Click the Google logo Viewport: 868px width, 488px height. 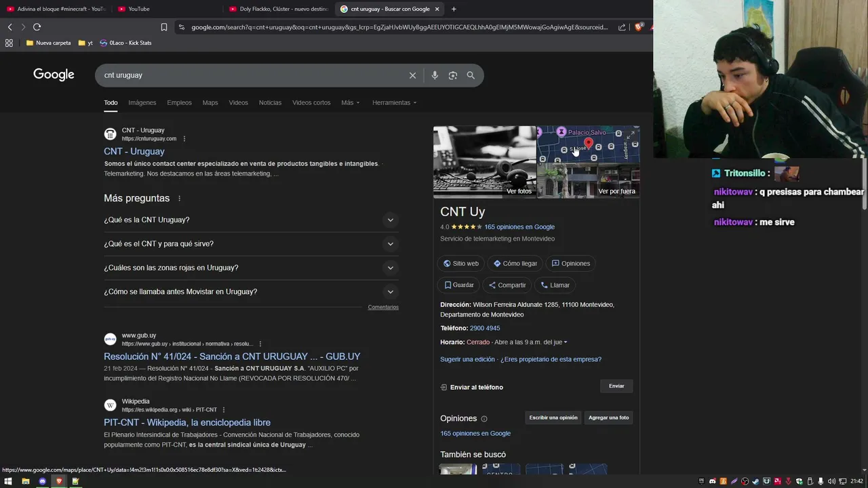click(x=54, y=75)
